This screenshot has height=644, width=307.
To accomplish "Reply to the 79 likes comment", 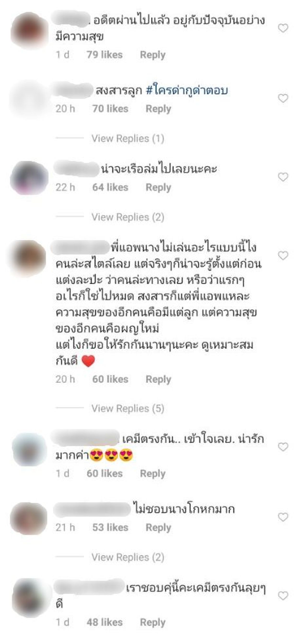I will pos(153,55).
